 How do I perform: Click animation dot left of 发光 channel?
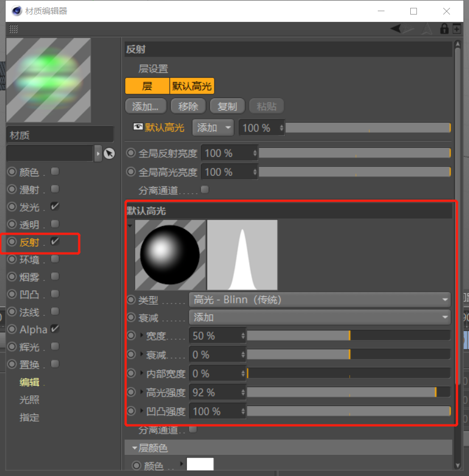12,207
